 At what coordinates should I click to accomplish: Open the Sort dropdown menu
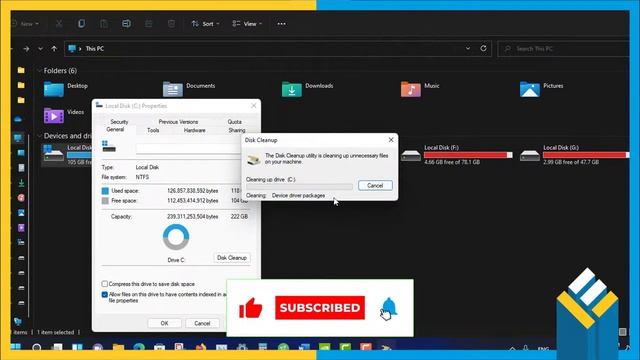[x=205, y=24]
